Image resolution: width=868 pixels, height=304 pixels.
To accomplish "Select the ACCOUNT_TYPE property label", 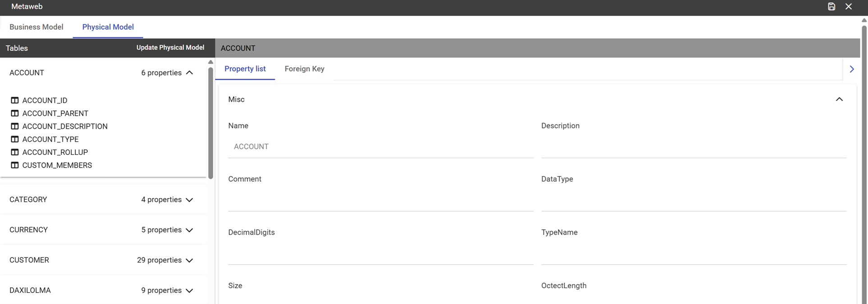I will click(50, 139).
